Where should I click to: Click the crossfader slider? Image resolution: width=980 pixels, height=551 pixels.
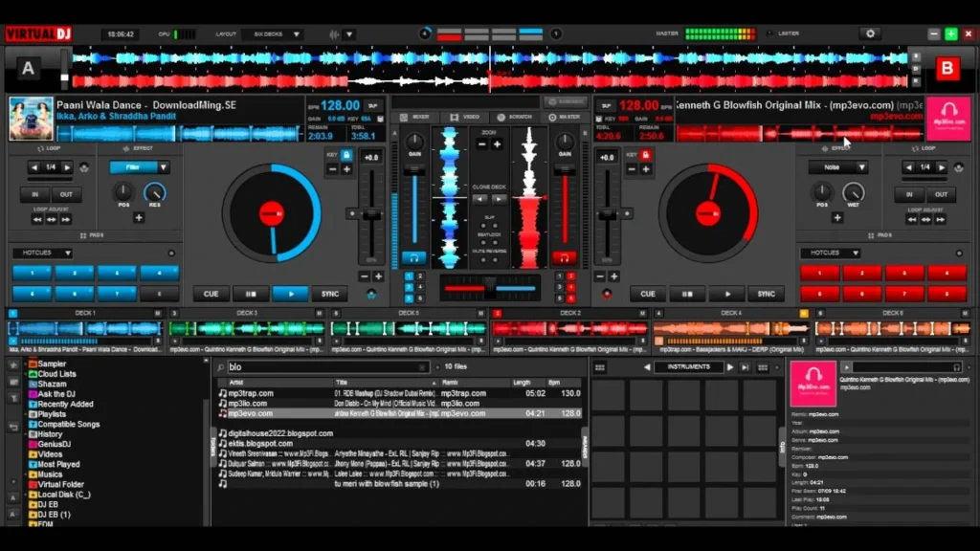pyautogui.click(x=490, y=288)
